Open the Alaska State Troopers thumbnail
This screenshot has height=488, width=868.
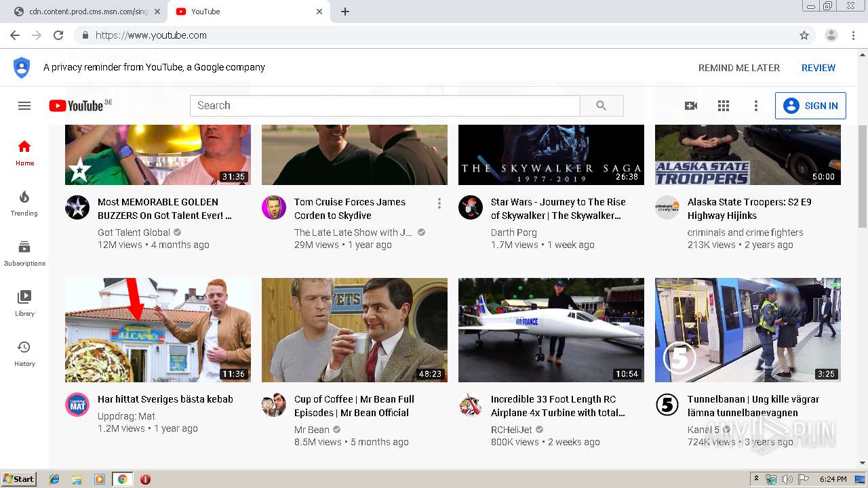[748, 155]
